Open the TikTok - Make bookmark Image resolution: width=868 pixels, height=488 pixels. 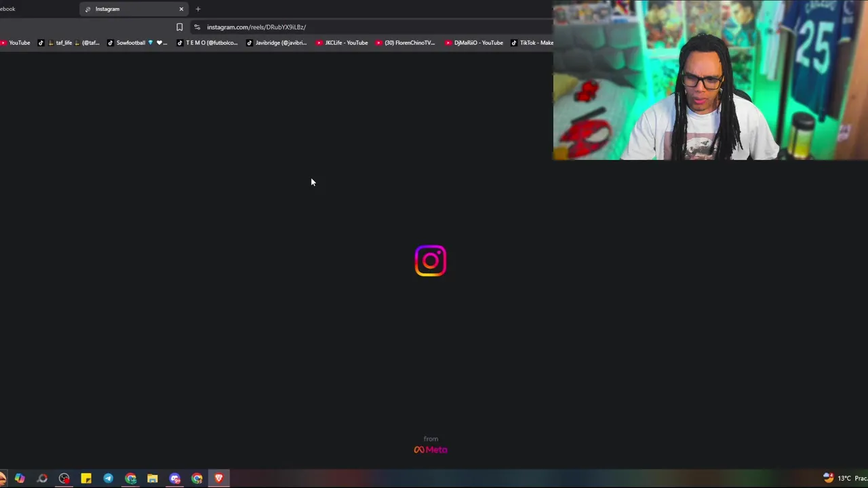point(532,43)
